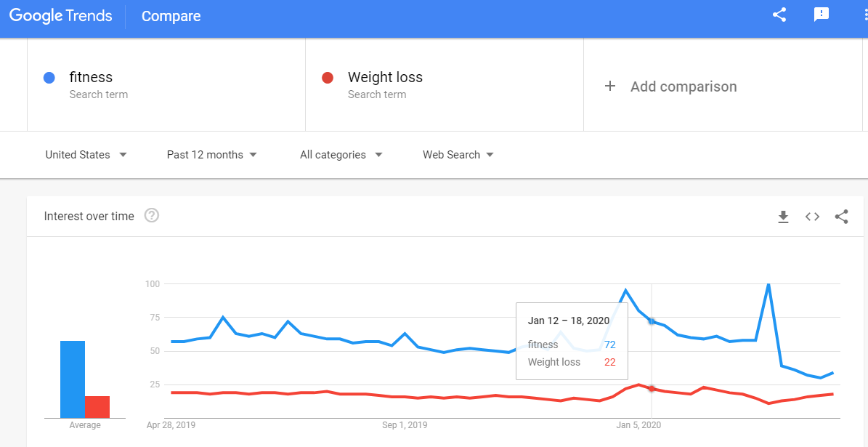This screenshot has height=447, width=868.
Task: Open the embed code icon for the chart
Action: coord(812,217)
